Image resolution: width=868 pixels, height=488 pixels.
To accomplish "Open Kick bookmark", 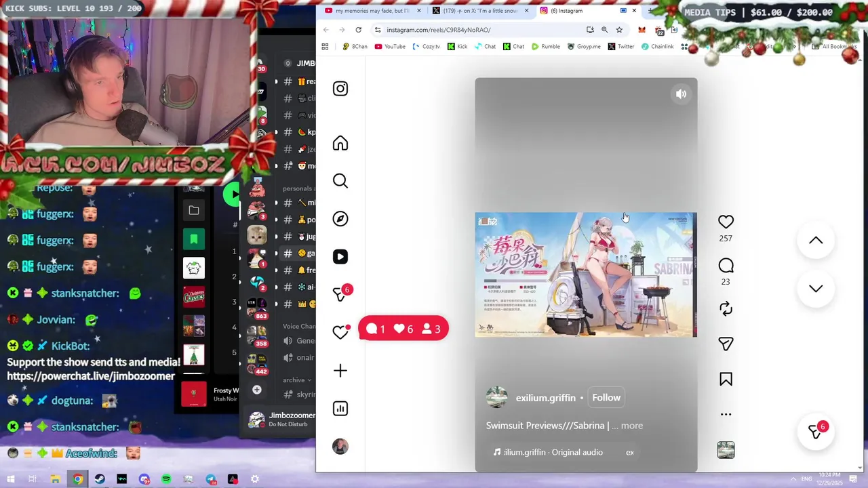I will pyautogui.click(x=457, y=47).
